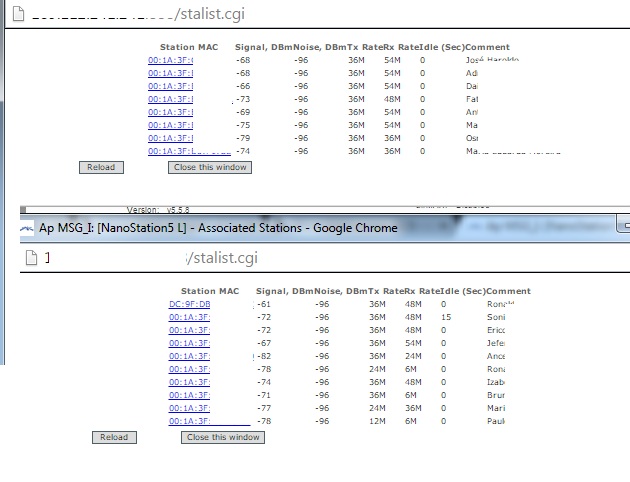Click the idle value 15 in the Soni row
Viewport: 630px width, 482px height.
coord(446,317)
